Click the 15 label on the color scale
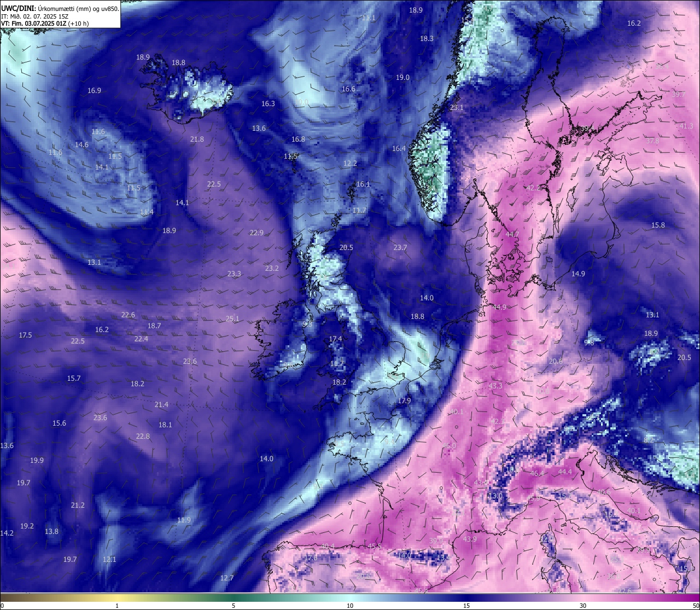 click(x=466, y=606)
